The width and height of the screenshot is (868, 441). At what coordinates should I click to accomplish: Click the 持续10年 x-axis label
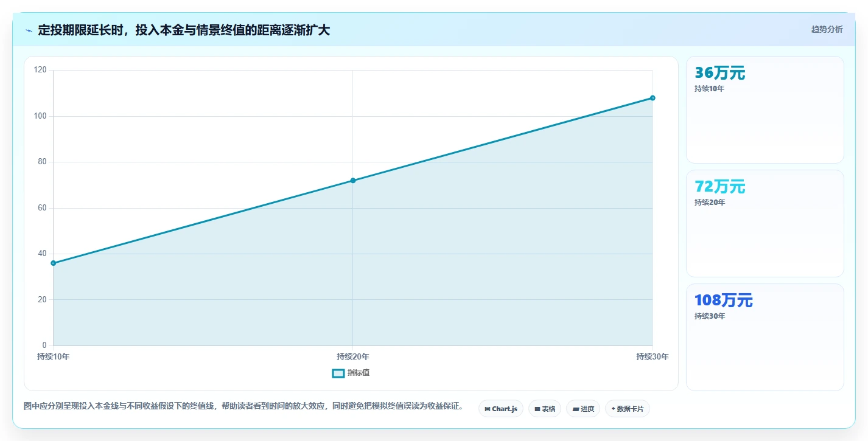tap(54, 356)
